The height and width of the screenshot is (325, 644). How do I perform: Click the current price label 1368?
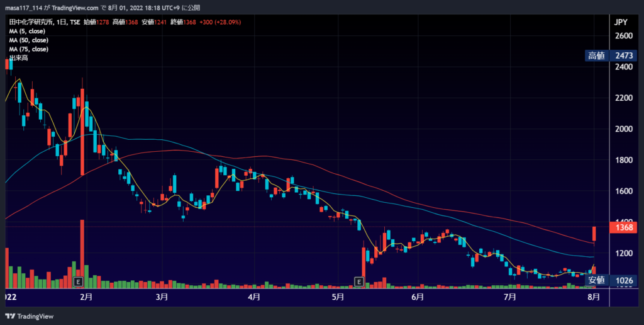coord(625,227)
